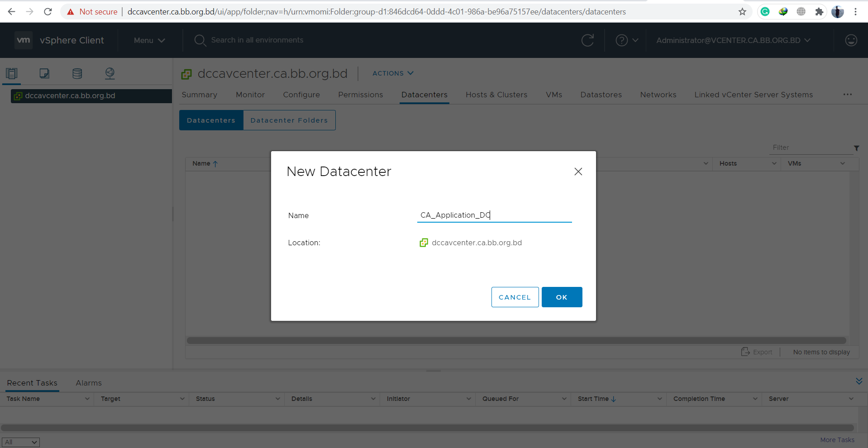868x448 pixels.
Task: Open the Networking inventory icon
Action: point(110,73)
